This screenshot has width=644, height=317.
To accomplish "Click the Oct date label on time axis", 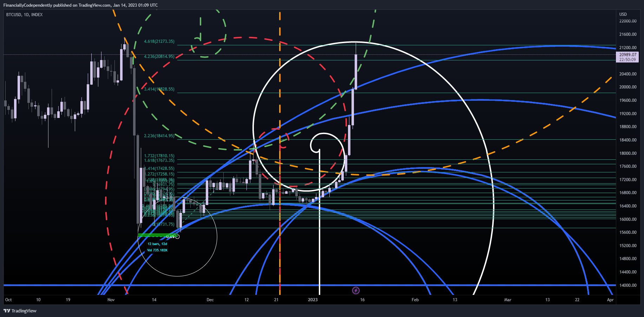I will click(x=8, y=300).
